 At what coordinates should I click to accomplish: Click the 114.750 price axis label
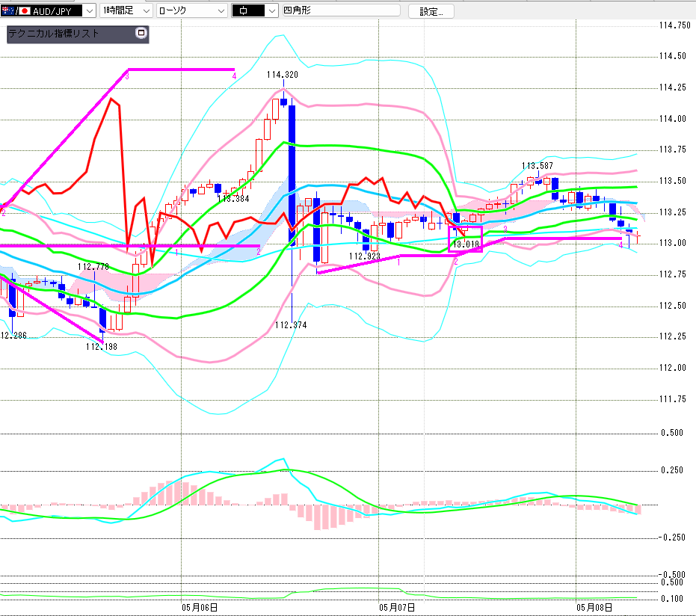point(674,25)
